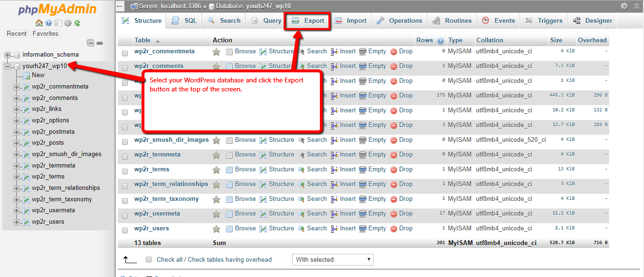This screenshot has height=277, width=644.
Task: Click the Favorites button in sidebar
Action: 45,34
